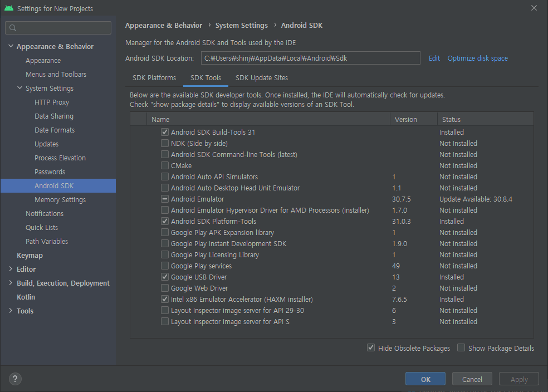548x392 pixels.
Task: Enable Android SDK Command-line Tools checkbox
Action: click(x=165, y=154)
